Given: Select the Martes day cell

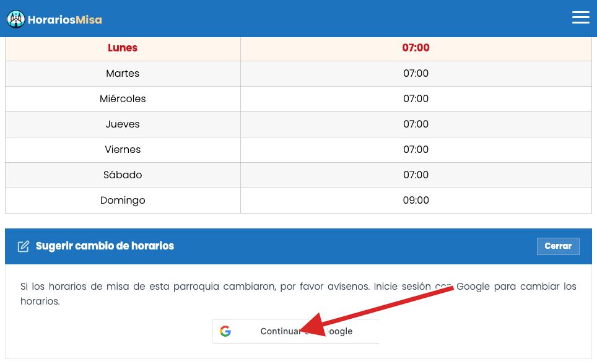Looking at the screenshot, I should 123,74.
